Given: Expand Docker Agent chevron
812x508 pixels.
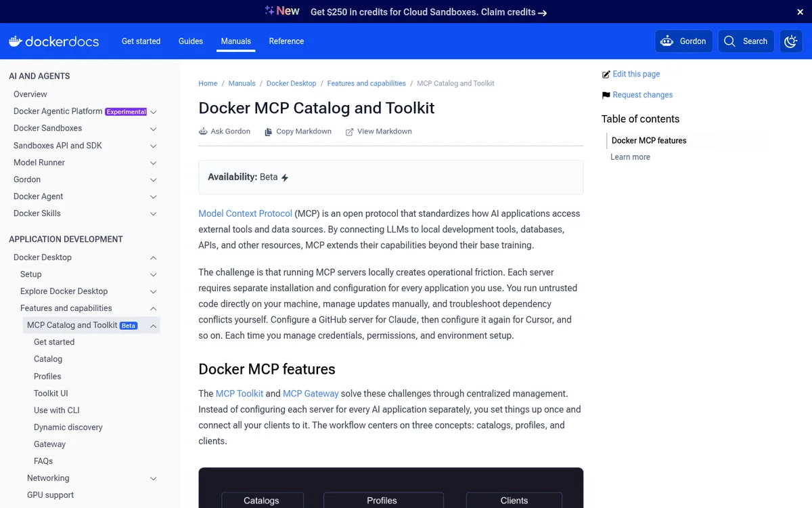Looking at the screenshot, I should (154, 196).
